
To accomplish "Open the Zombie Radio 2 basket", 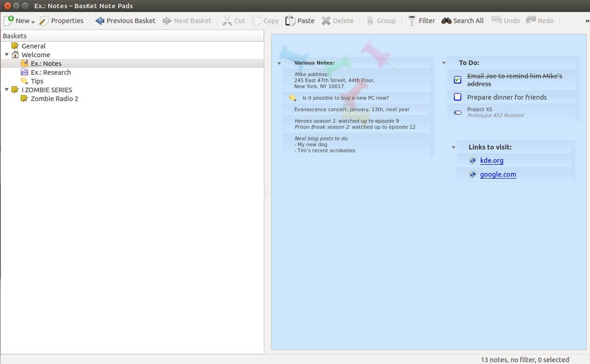I will (54, 99).
